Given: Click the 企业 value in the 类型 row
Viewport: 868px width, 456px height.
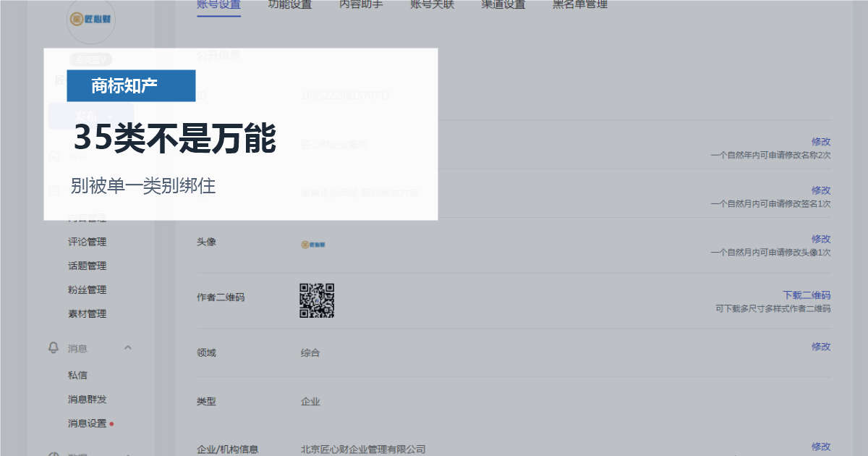Looking at the screenshot, I should click(x=310, y=402).
